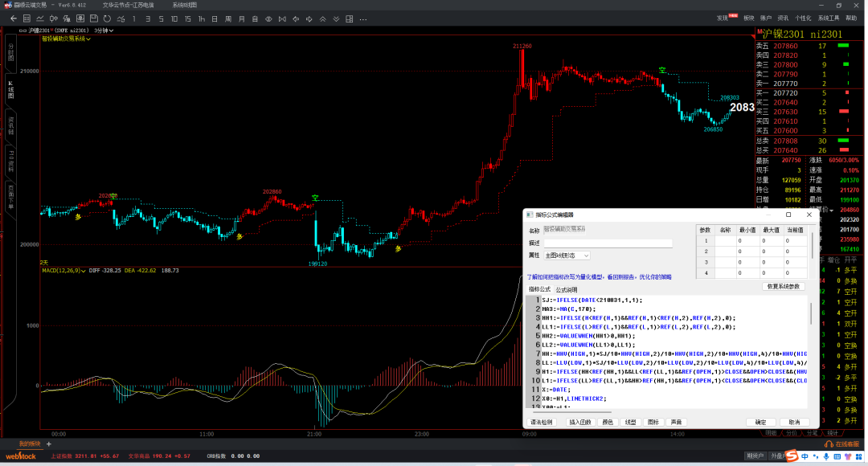Click 颜色 button in editor
This screenshot has width=868, height=466.
(x=608, y=423)
